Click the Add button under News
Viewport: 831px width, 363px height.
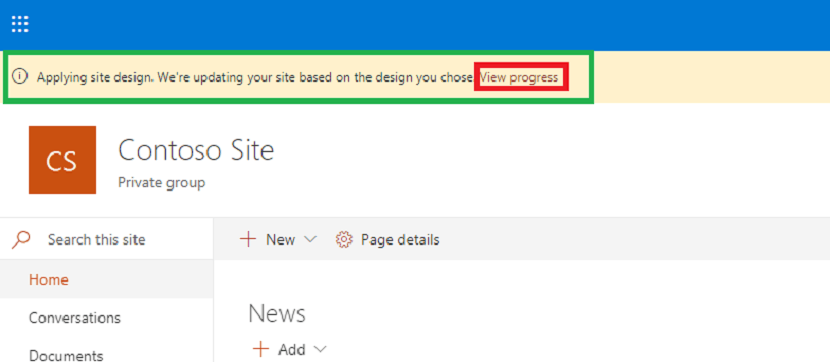click(x=289, y=349)
